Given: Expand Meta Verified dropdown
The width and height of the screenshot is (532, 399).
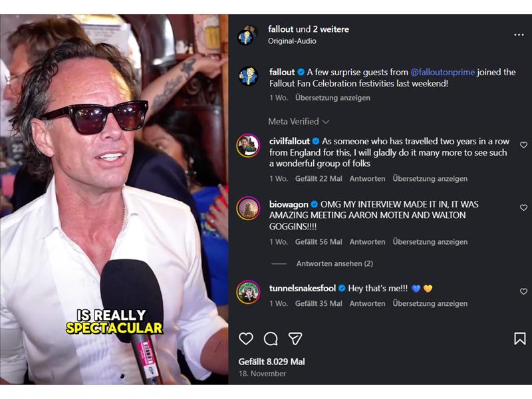Looking at the screenshot, I should [299, 122].
